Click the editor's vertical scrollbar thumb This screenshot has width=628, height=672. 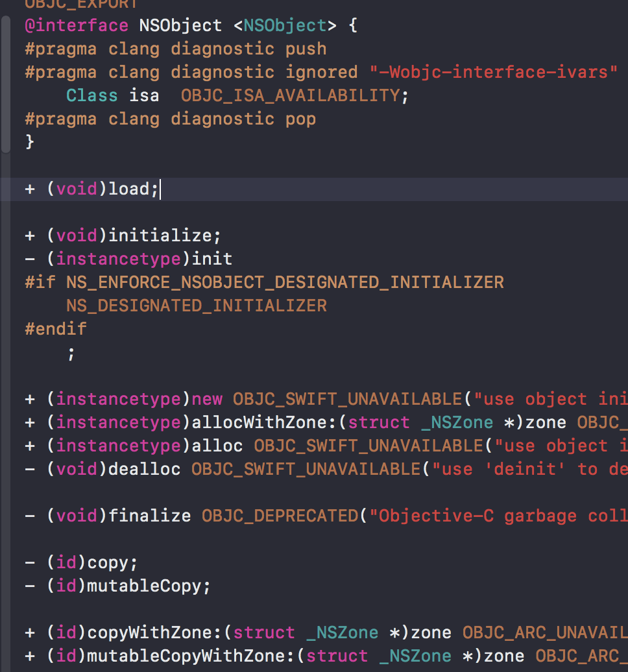[6, 84]
